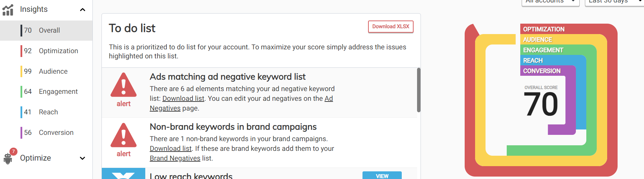The height and width of the screenshot is (179, 644).
Task: Open the Conversion insights item
Action: (x=56, y=133)
